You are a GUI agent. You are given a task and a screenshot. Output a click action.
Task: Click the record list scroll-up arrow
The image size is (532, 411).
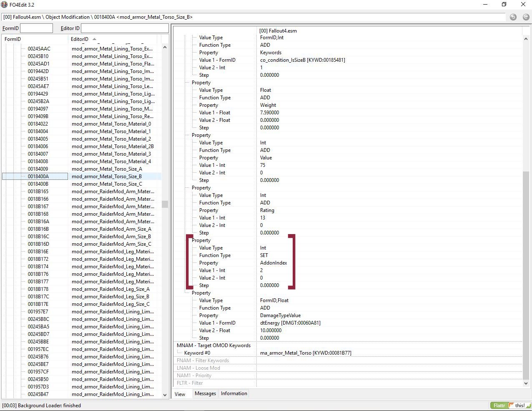(165, 48)
